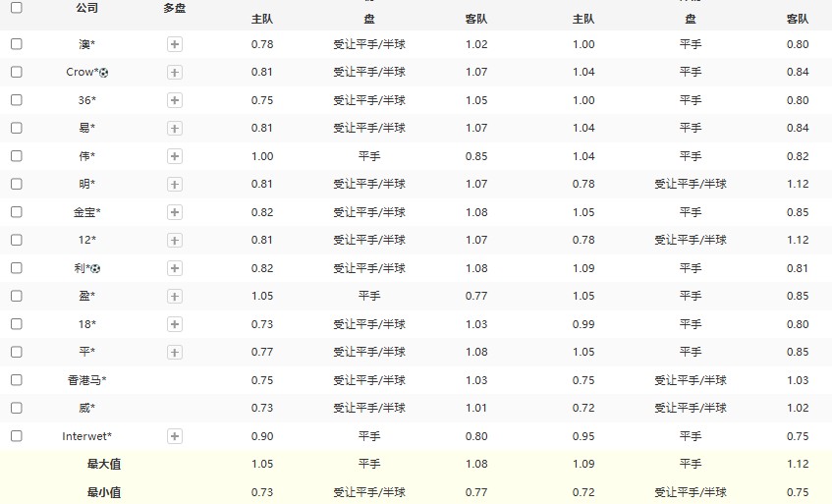Viewport: 832px width, 504px height.
Task: Expand the 多盘 details for 盈*
Action: (x=174, y=296)
